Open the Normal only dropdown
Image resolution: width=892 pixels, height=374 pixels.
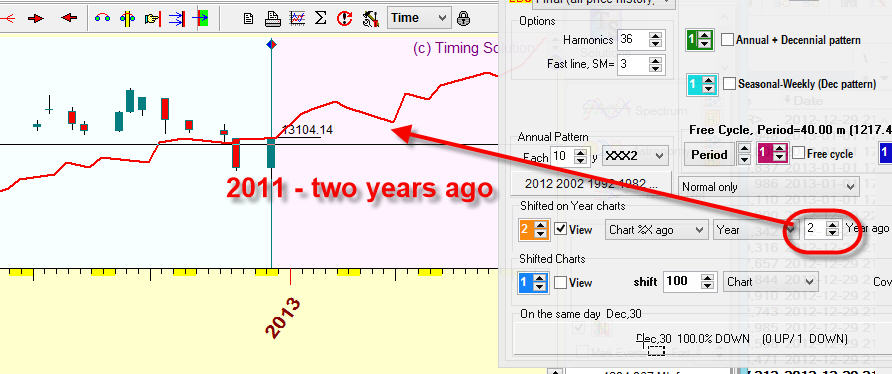[770, 187]
